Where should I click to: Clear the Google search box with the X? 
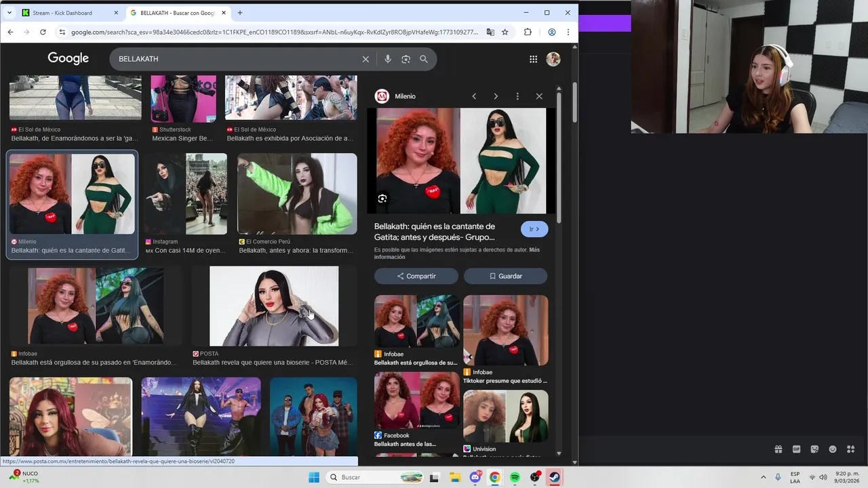366,59
